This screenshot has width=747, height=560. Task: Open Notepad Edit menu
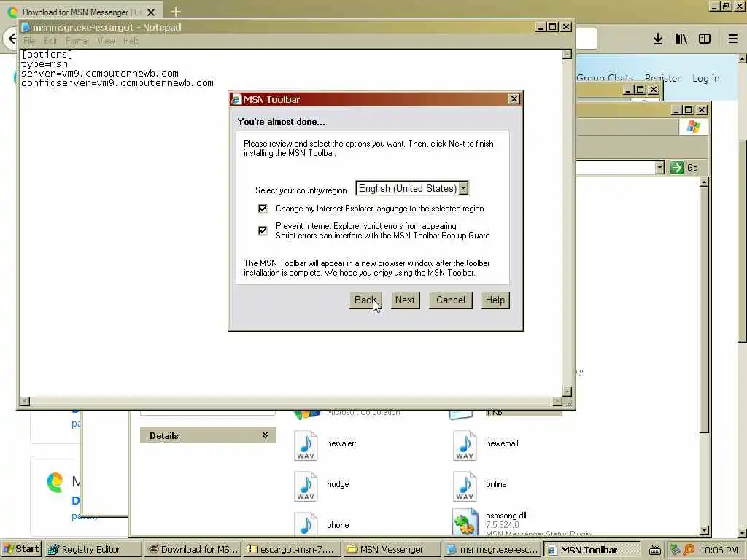[50, 41]
